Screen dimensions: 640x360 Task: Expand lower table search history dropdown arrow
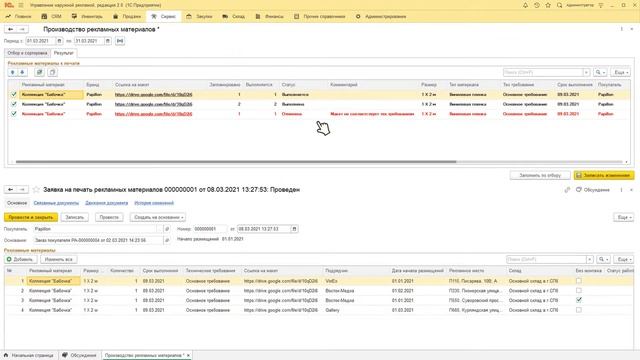pos(590,259)
